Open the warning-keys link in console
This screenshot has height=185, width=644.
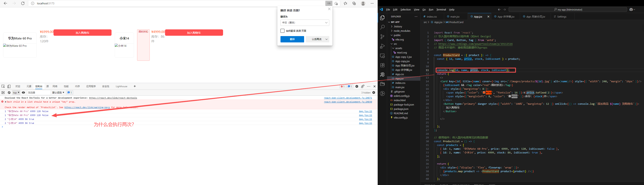[x=87, y=107]
